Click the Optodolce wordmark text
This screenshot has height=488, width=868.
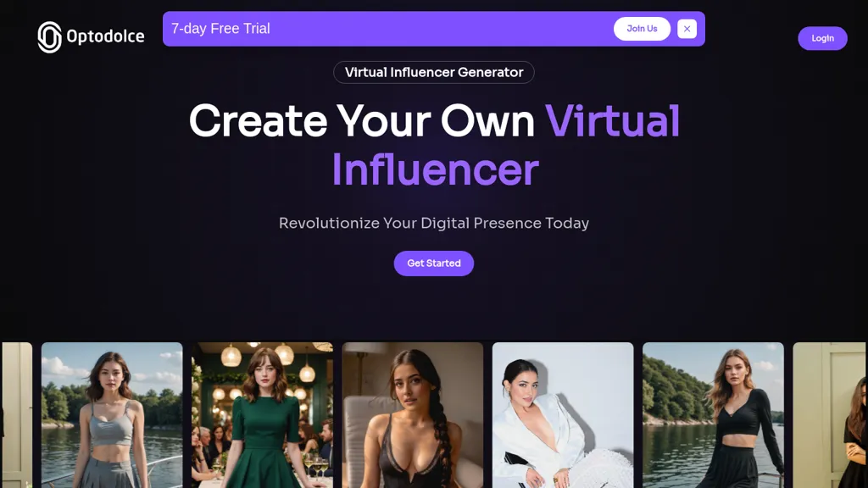tap(105, 36)
